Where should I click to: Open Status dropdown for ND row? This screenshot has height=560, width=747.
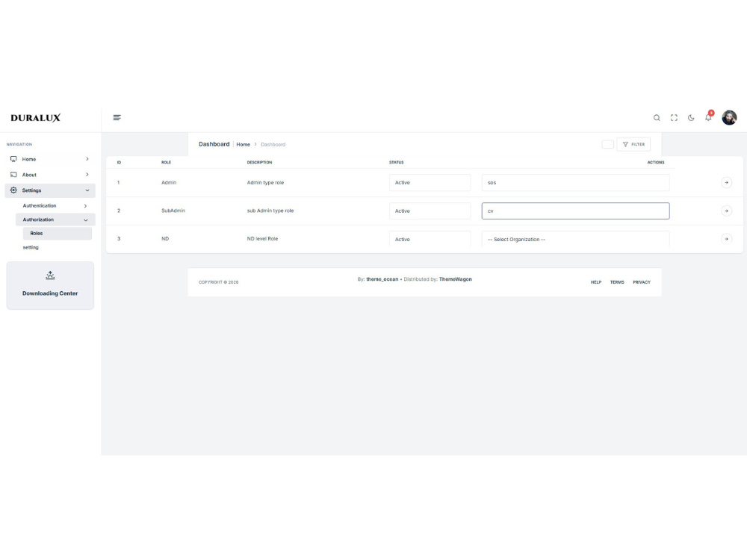coord(430,239)
